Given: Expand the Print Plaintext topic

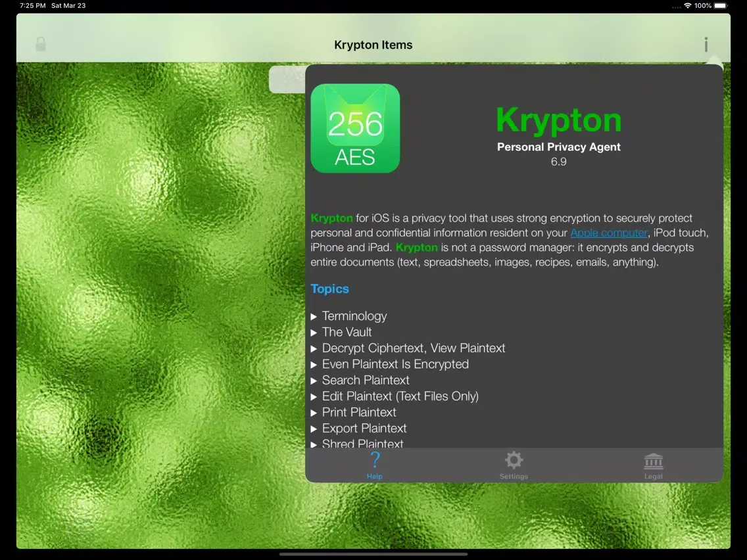Looking at the screenshot, I should pyautogui.click(x=358, y=412).
